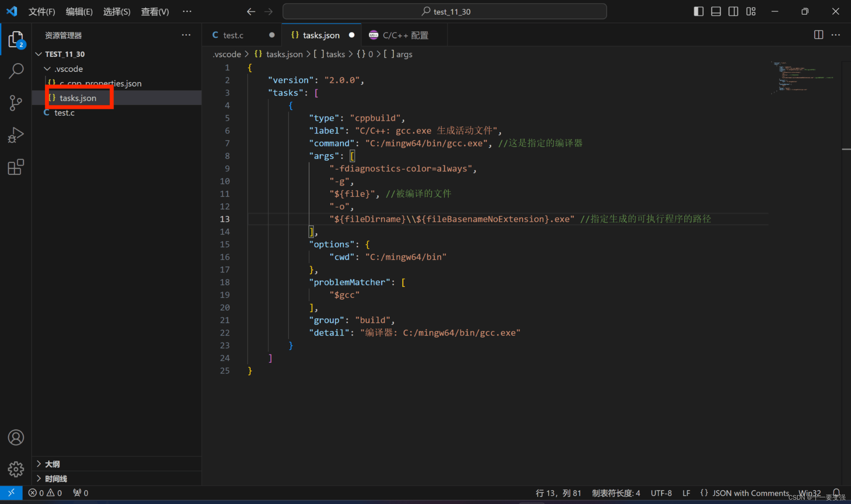Click tasks.json in the breadcrumb
Image resolution: width=851 pixels, height=504 pixels.
[x=279, y=54]
